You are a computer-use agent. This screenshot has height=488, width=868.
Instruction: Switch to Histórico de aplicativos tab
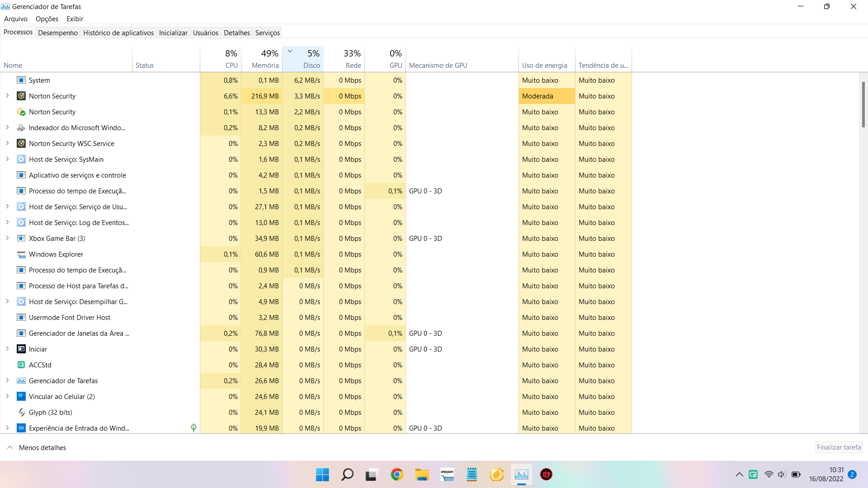118,33
